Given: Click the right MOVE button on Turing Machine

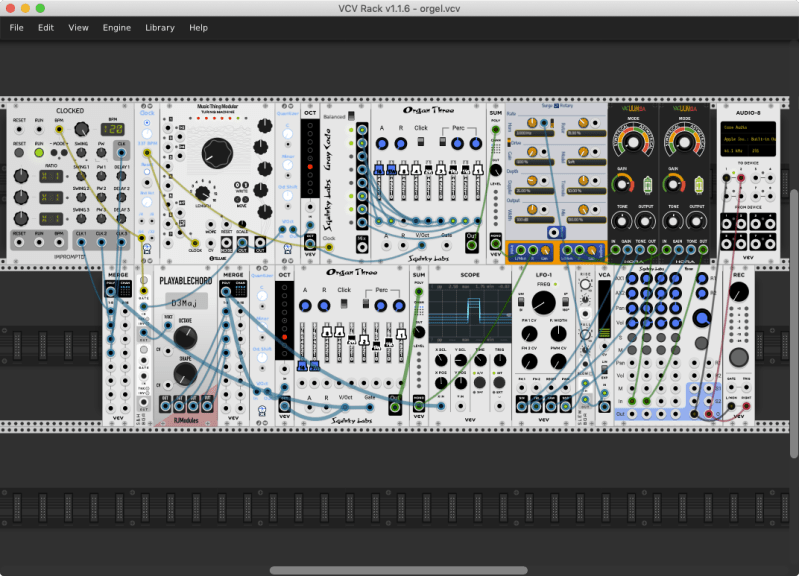Looking at the screenshot, I should tap(245, 200).
